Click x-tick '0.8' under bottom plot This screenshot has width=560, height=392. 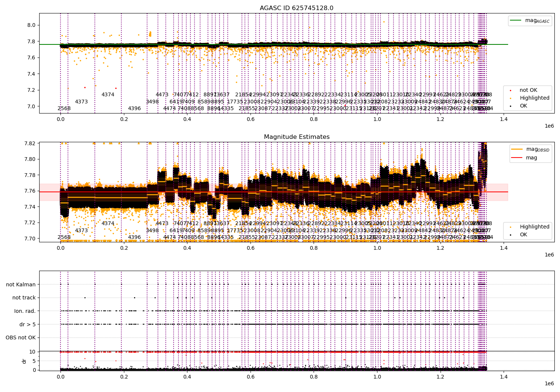314,377
